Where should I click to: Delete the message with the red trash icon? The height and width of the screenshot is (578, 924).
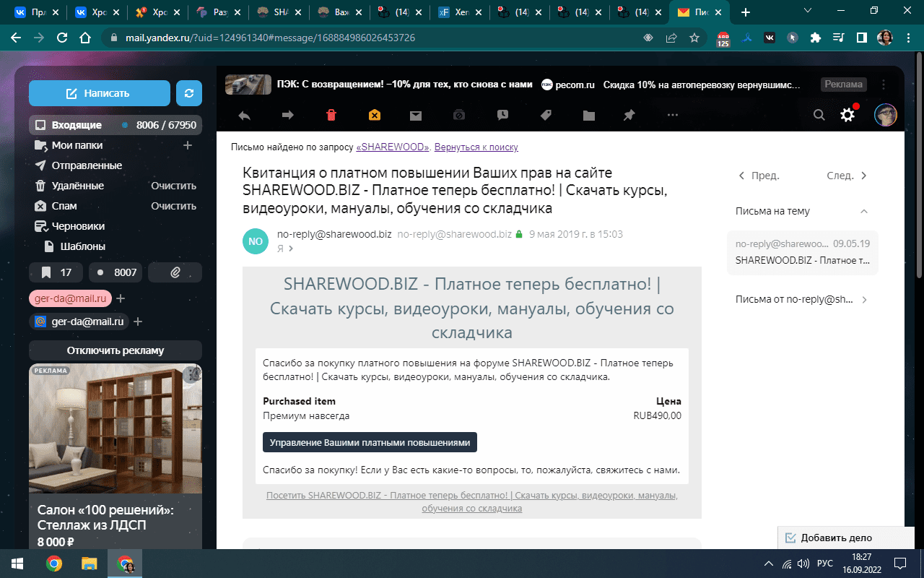pos(331,115)
